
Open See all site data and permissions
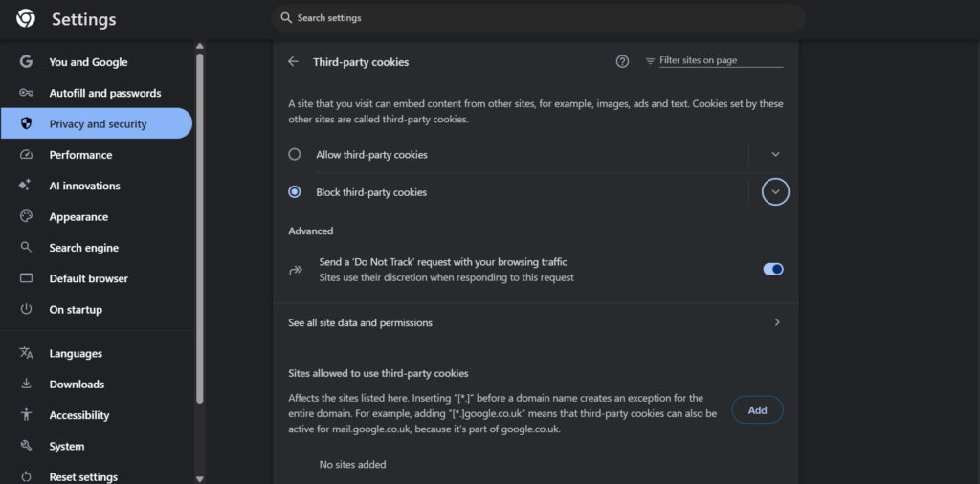(x=536, y=323)
